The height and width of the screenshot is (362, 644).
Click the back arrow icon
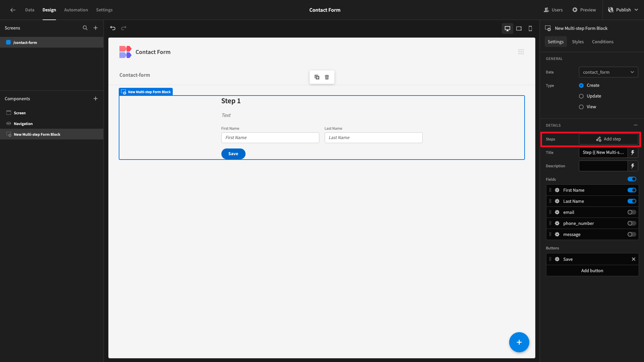[x=13, y=10]
